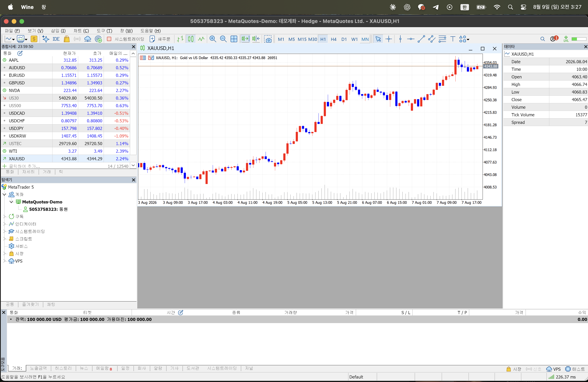Expand the 시장 node in navigator tree
This screenshot has width=588, height=382.
[x=4, y=253]
